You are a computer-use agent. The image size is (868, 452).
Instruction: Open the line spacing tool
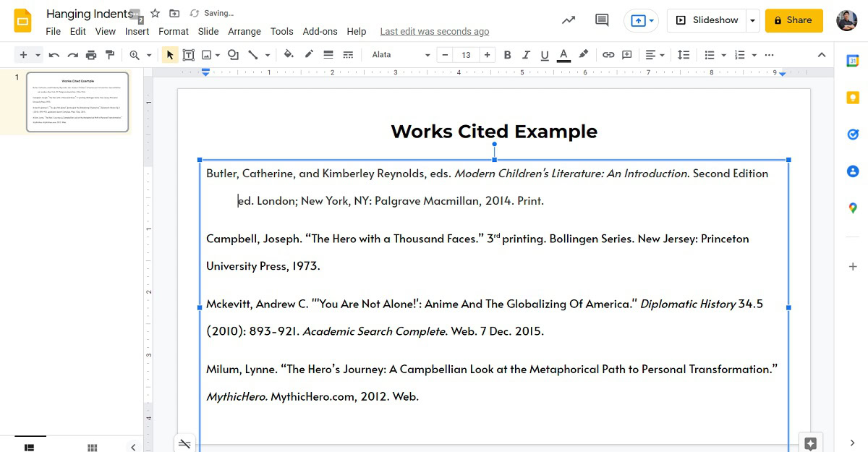point(683,55)
